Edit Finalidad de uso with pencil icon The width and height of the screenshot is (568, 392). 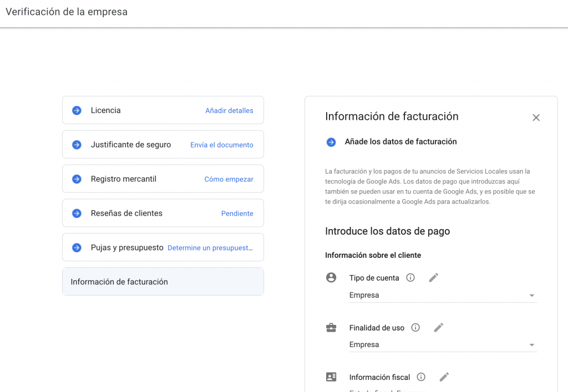pos(439,328)
